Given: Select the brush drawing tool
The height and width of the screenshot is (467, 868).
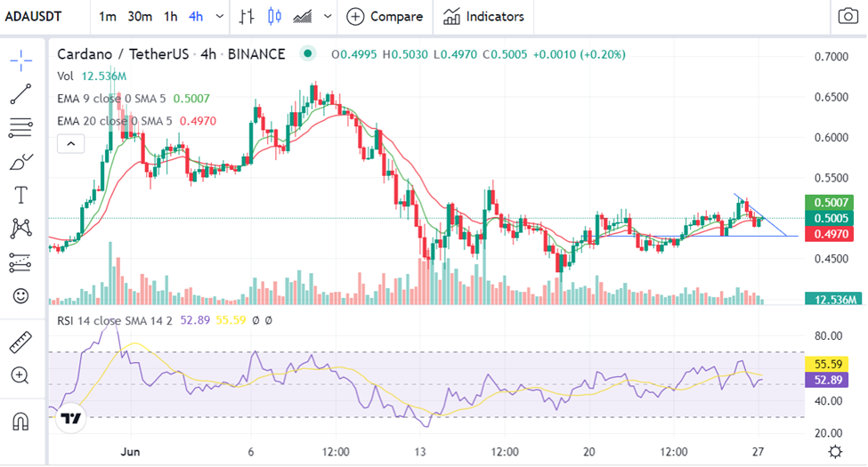Looking at the screenshot, I should (x=21, y=162).
